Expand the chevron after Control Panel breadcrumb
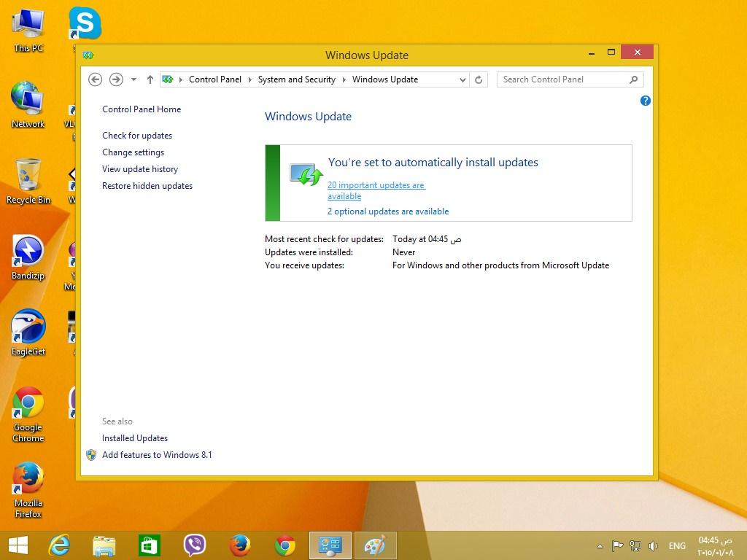This screenshot has height=560, width=747. point(249,79)
